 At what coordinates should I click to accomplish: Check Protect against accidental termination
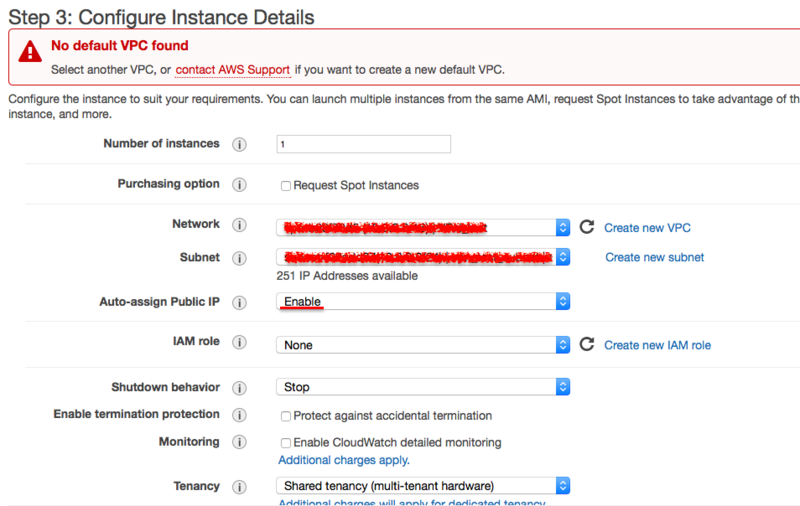point(286,416)
